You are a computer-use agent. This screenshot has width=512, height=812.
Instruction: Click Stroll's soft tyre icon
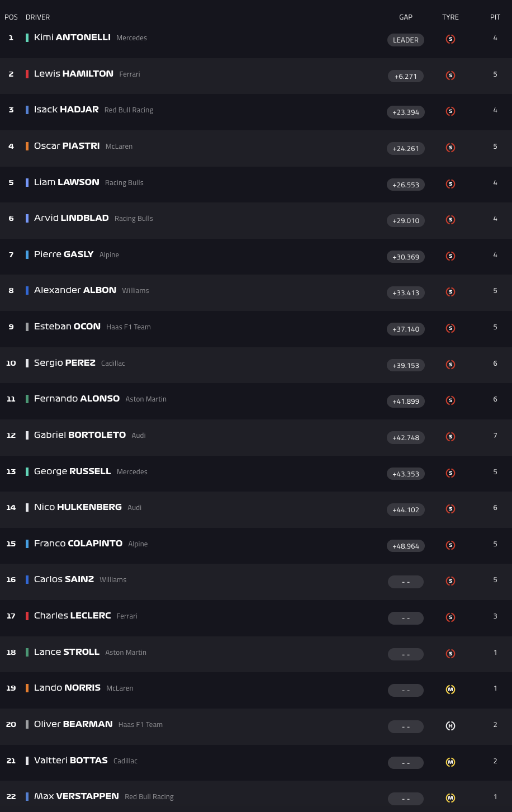tap(451, 654)
